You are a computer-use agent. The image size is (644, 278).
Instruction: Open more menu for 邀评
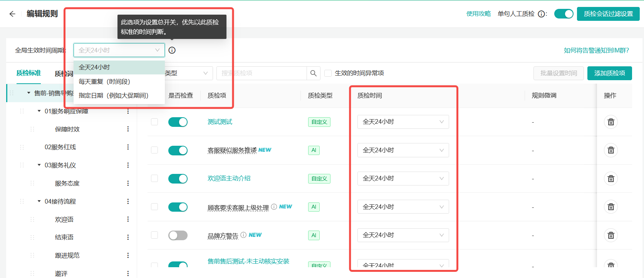pos(128,273)
